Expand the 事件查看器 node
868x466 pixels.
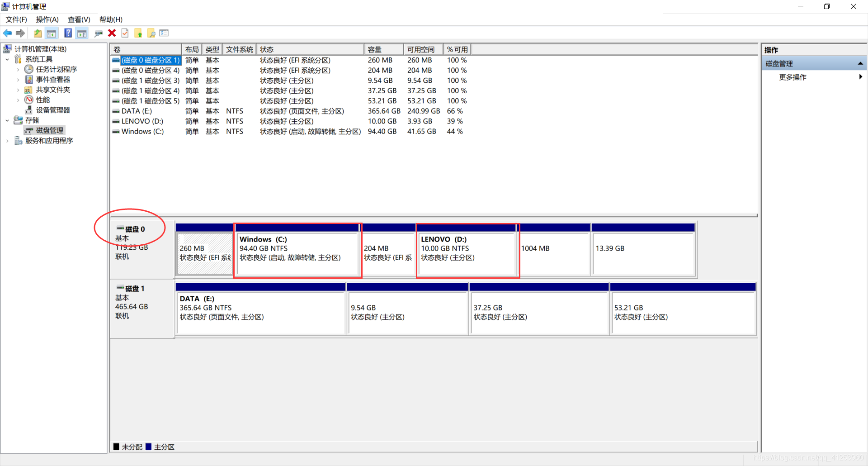(18, 80)
